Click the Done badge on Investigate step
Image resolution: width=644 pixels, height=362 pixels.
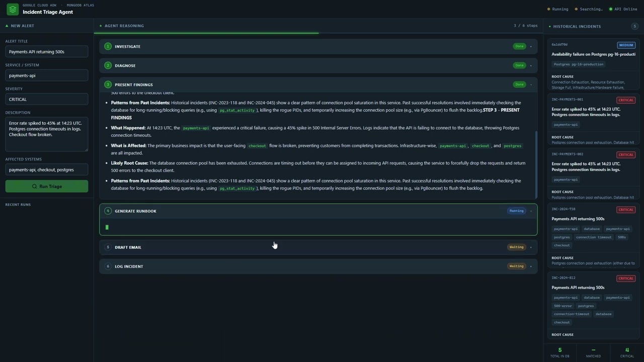point(519,46)
